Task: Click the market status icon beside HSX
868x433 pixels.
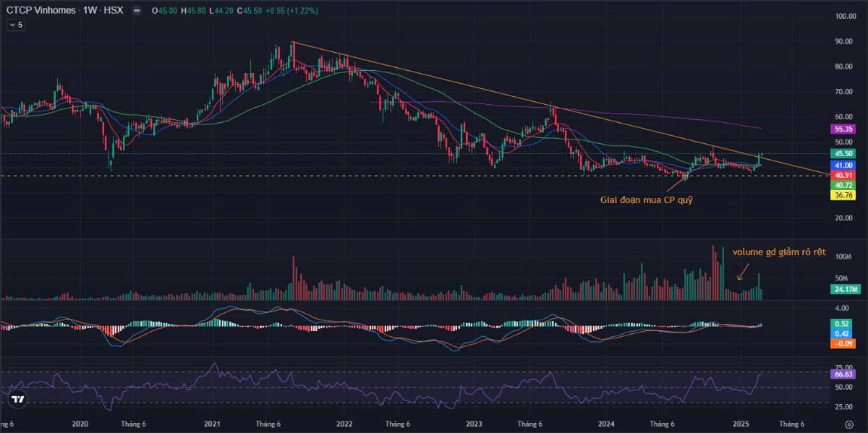Action: click(x=137, y=11)
